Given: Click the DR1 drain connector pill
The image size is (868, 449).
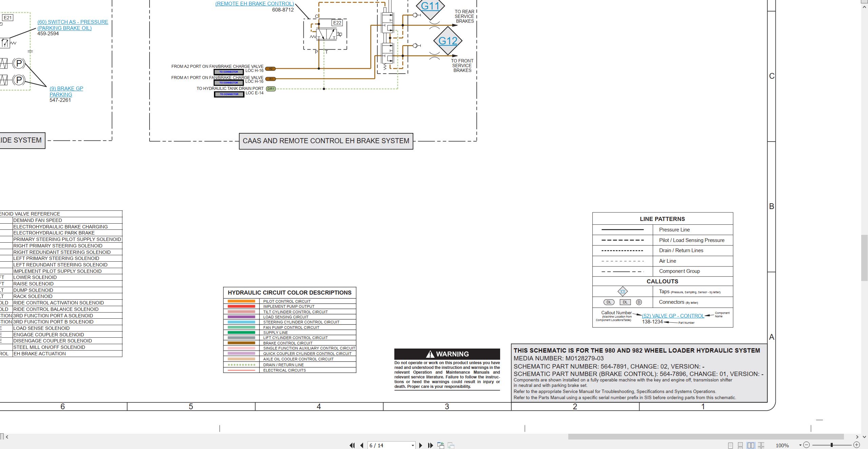Looking at the screenshot, I should pyautogui.click(x=271, y=89).
